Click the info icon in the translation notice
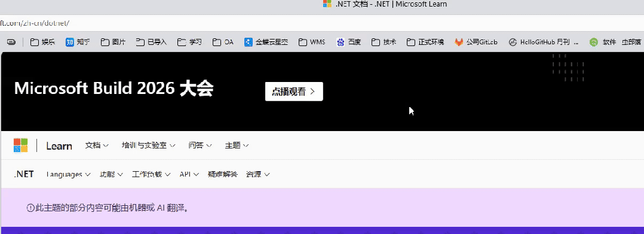 tap(30, 208)
